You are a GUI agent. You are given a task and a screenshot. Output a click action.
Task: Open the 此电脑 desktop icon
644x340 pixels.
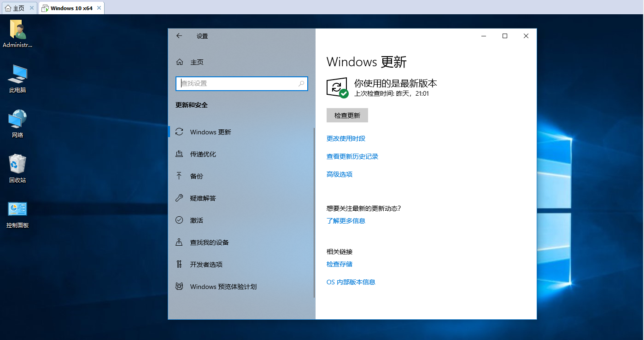[x=18, y=75]
